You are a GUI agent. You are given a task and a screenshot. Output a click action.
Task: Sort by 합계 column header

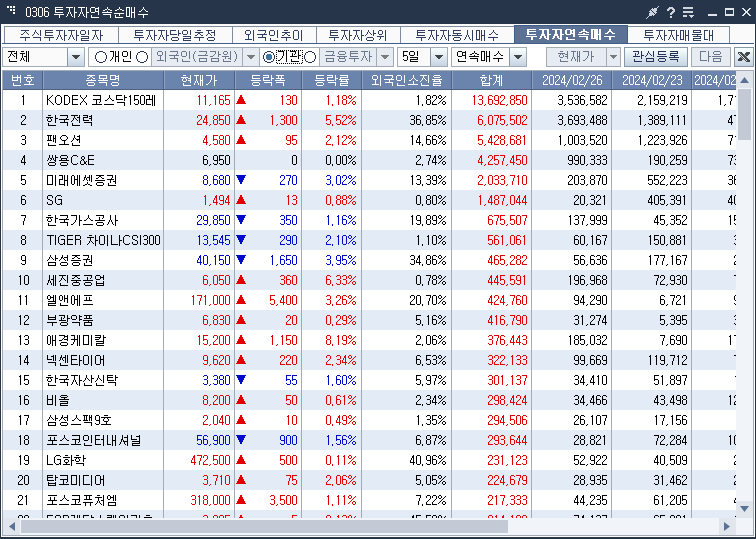(x=491, y=80)
